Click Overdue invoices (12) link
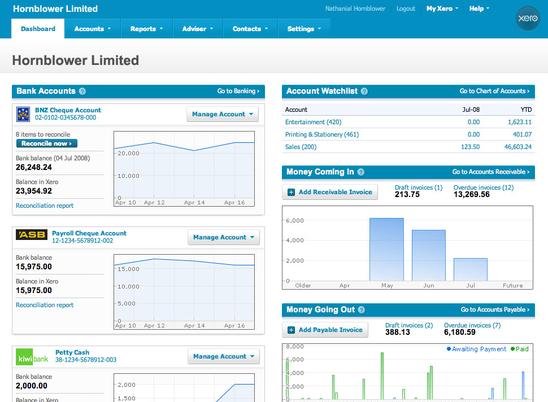Image resolution: width=548 pixels, height=402 pixels. tap(483, 187)
